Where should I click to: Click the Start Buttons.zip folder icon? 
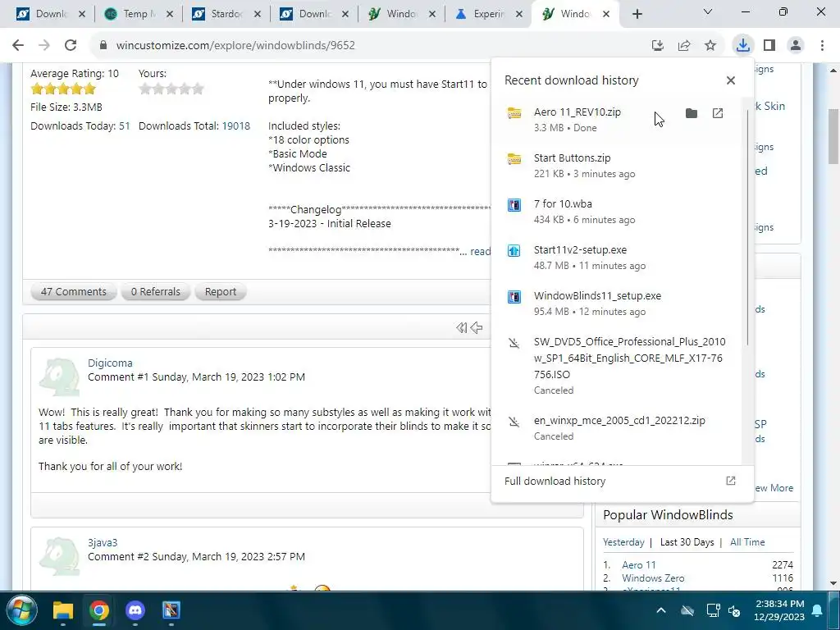pyautogui.click(x=514, y=159)
